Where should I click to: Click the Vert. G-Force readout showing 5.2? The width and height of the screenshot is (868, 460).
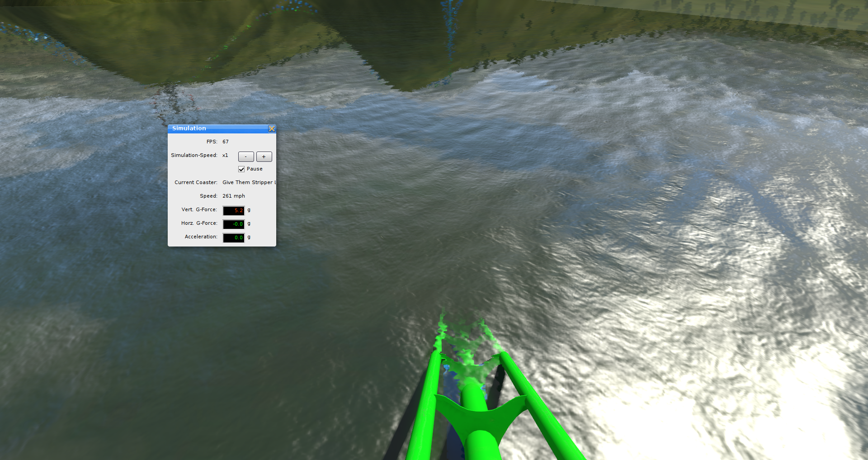(x=234, y=211)
